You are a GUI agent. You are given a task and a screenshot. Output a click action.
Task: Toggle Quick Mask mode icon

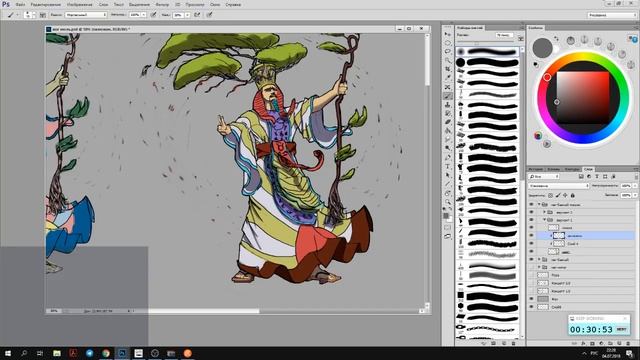(x=448, y=227)
